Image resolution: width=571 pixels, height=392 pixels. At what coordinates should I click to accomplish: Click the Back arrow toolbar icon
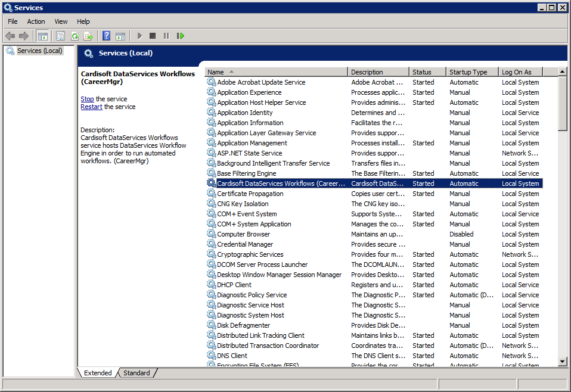(10, 36)
